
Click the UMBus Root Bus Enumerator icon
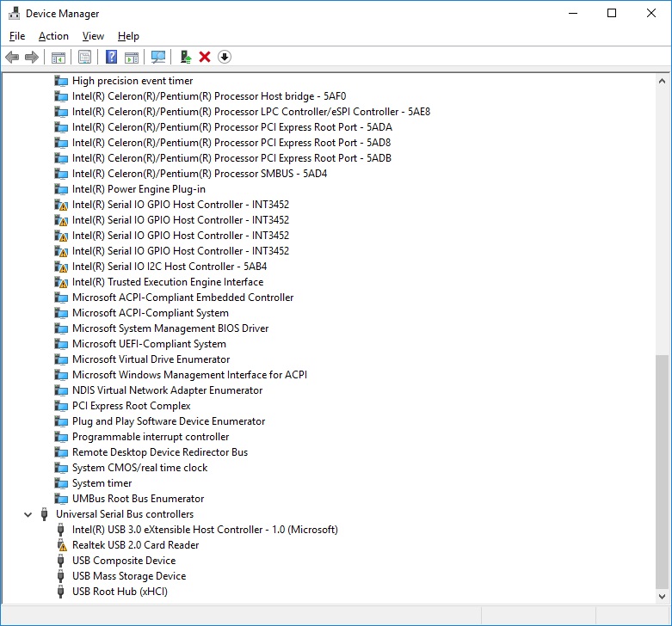pos(61,499)
